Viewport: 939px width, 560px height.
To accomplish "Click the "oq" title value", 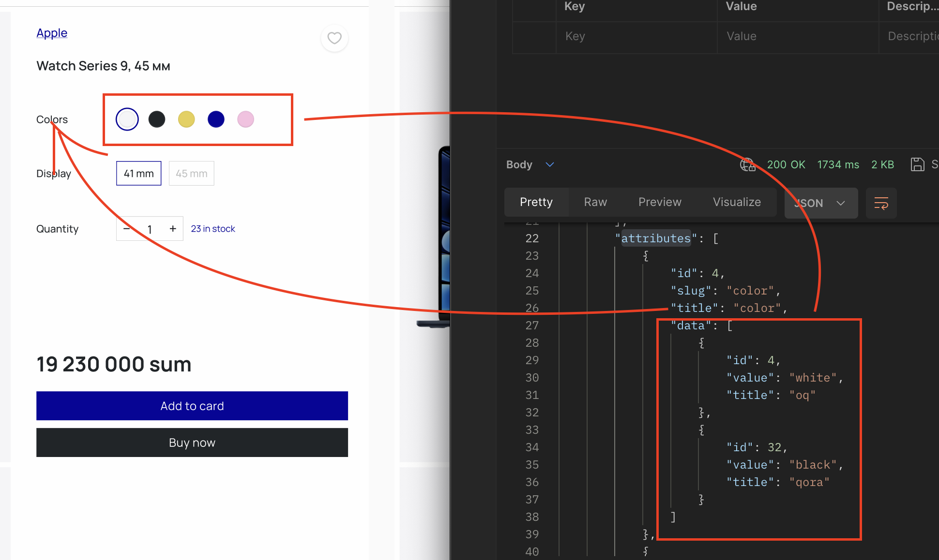I will point(802,395).
